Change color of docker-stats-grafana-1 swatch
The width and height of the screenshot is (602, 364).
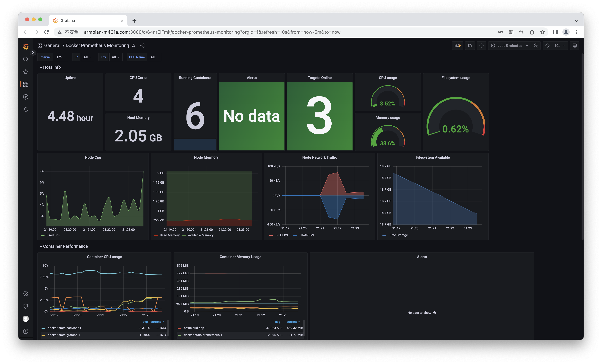tap(43, 335)
